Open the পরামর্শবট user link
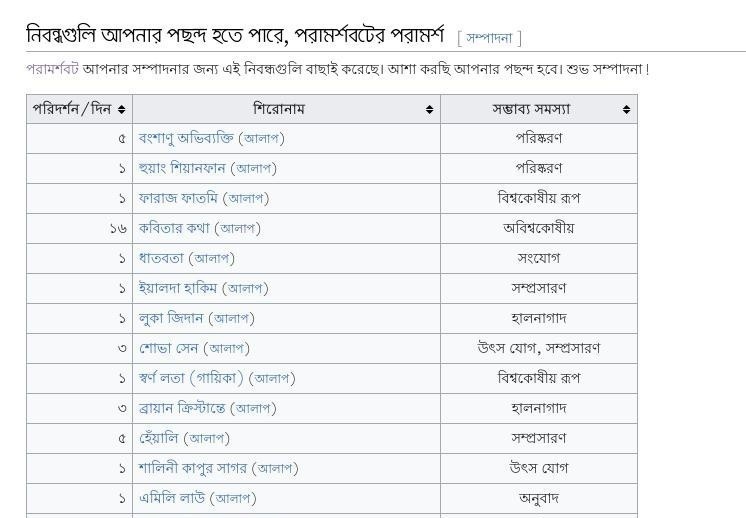 [52, 69]
